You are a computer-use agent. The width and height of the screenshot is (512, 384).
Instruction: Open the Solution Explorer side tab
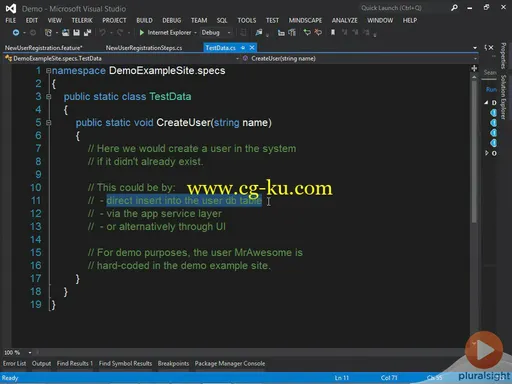(503, 97)
